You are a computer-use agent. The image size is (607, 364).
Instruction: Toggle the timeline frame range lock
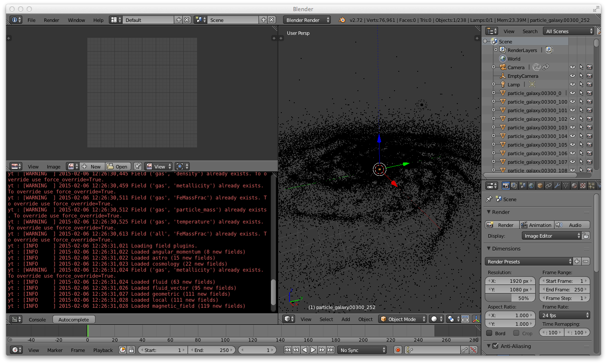tap(132, 350)
